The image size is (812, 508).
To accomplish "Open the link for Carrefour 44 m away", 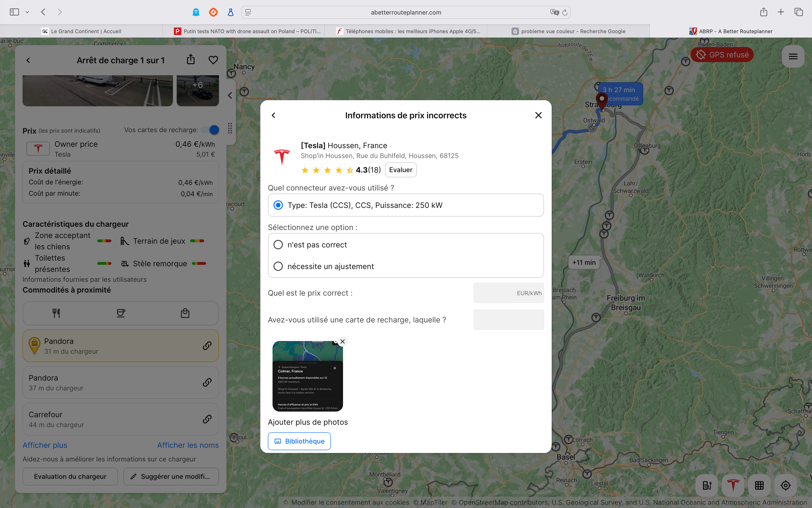I will [x=207, y=419].
